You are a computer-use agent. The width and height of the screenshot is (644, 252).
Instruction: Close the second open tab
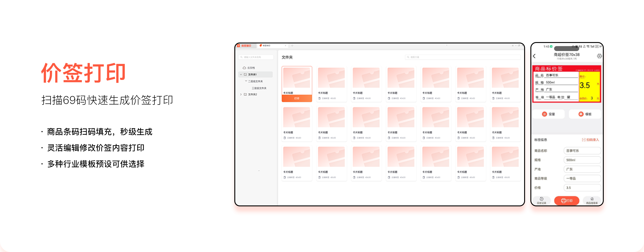pyautogui.click(x=286, y=46)
